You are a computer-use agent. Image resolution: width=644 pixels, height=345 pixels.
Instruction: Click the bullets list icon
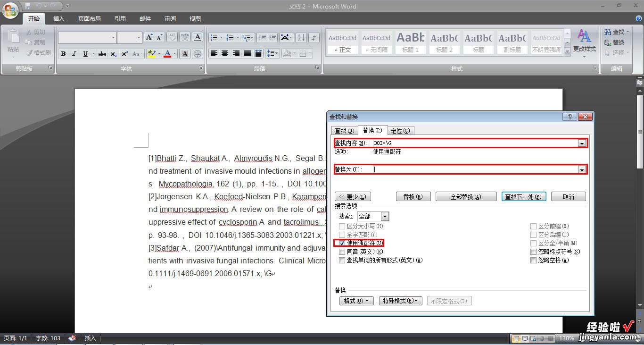(x=214, y=37)
